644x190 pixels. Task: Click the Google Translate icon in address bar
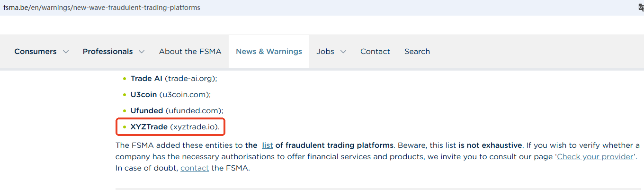[x=641, y=8]
